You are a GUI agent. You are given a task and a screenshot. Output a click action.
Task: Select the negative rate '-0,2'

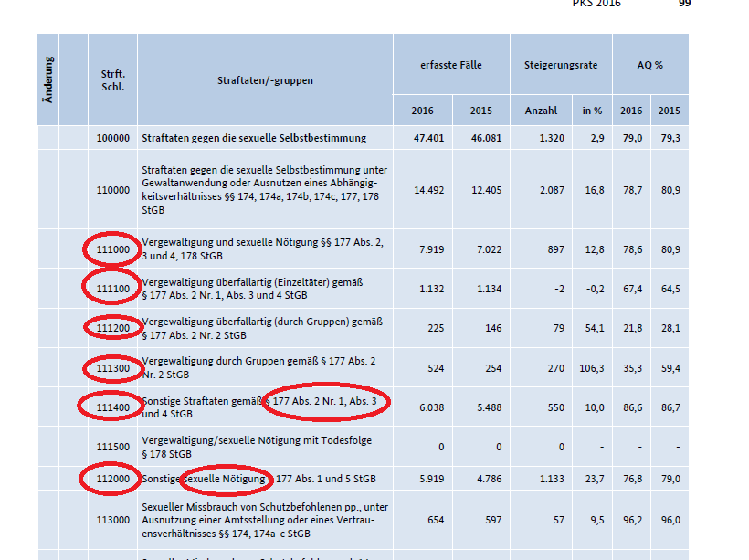click(596, 289)
